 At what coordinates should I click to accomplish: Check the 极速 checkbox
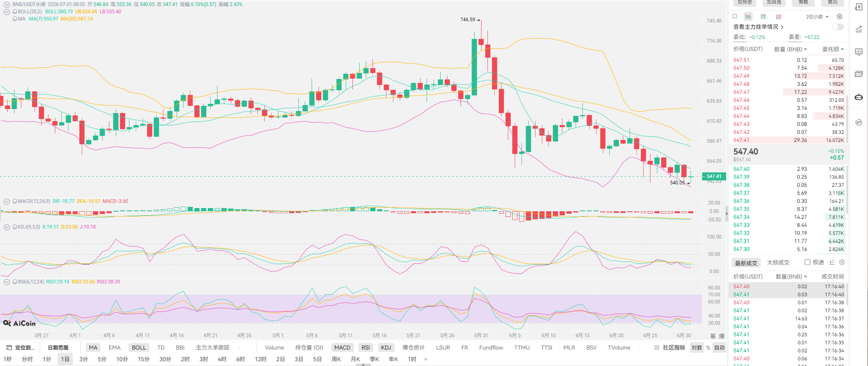point(807,262)
